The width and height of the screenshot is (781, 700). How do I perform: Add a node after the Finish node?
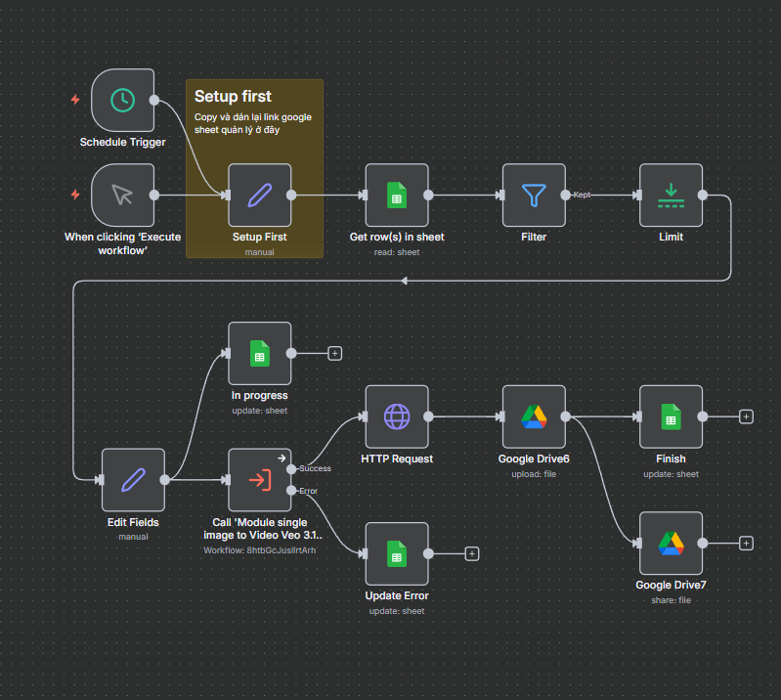click(x=746, y=416)
